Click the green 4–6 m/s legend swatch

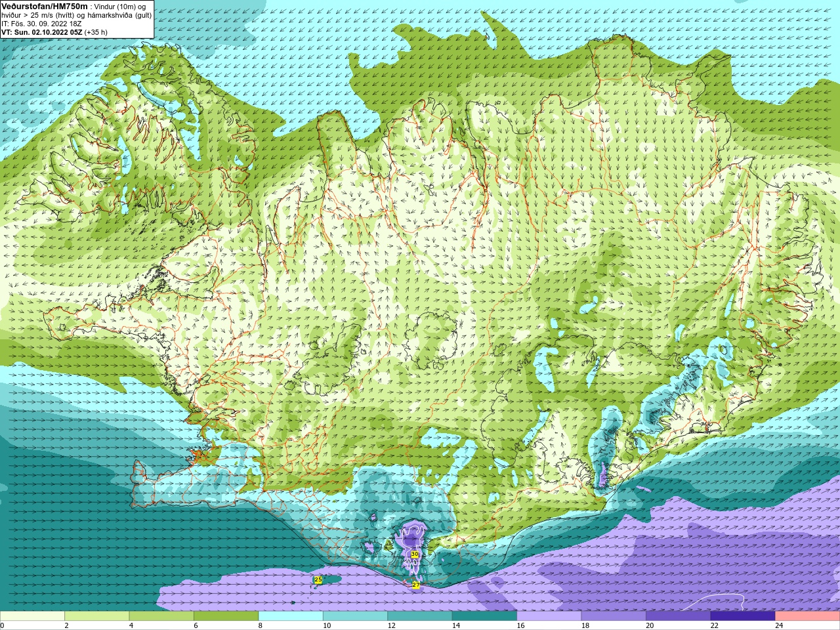point(161,616)
